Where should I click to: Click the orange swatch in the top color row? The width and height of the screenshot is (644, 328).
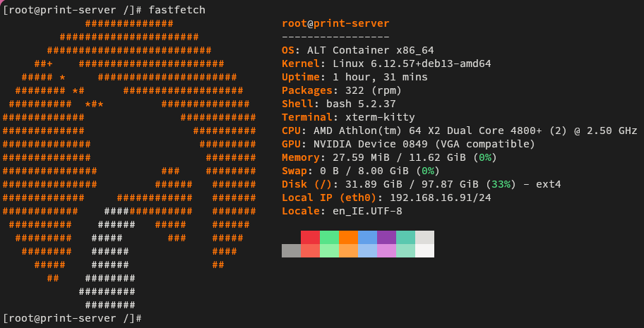coord(348,238)
